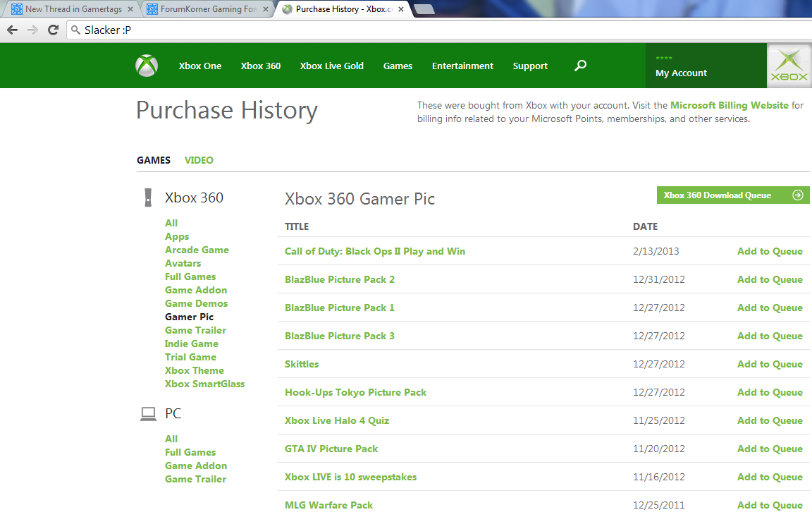The height and width of the screenshot is (517, 812).
Task: Filter by Arcade Game
Action: tap(197, 250)
